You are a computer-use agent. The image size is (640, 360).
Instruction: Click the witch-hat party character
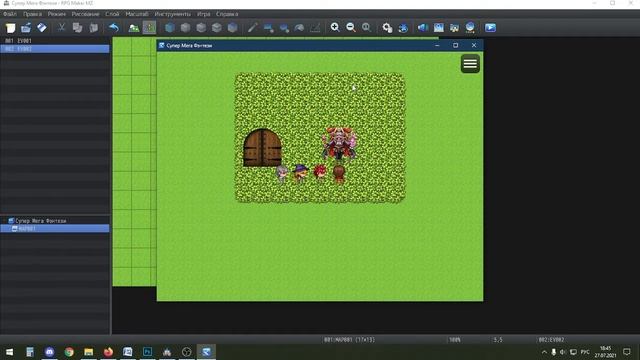300,173
